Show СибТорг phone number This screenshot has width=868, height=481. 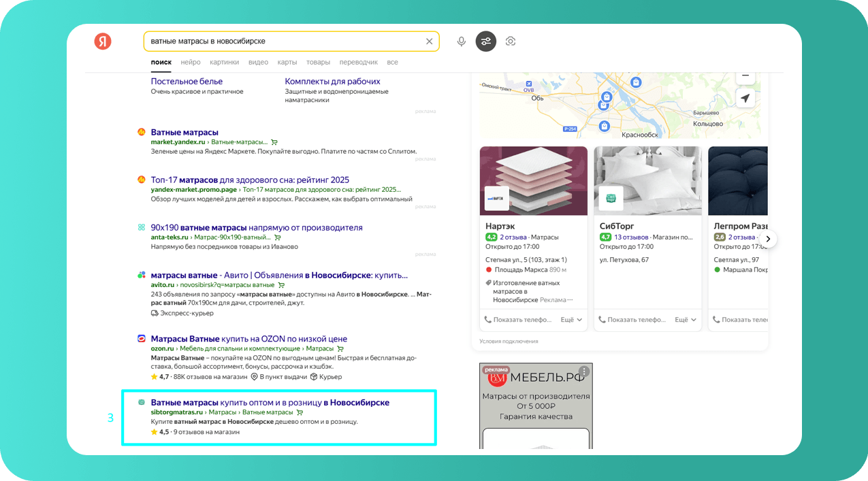(x=632, y=319)
